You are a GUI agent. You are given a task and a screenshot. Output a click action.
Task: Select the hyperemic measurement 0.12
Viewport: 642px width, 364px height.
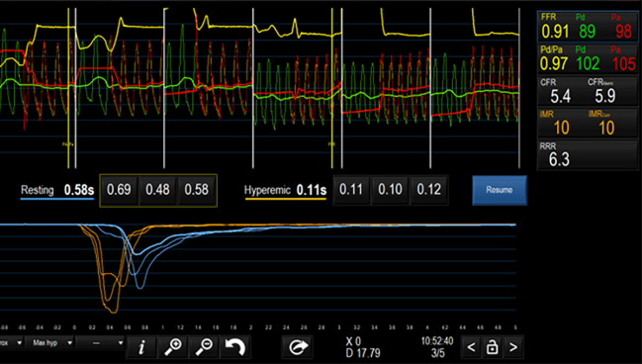tap(429, 190)
